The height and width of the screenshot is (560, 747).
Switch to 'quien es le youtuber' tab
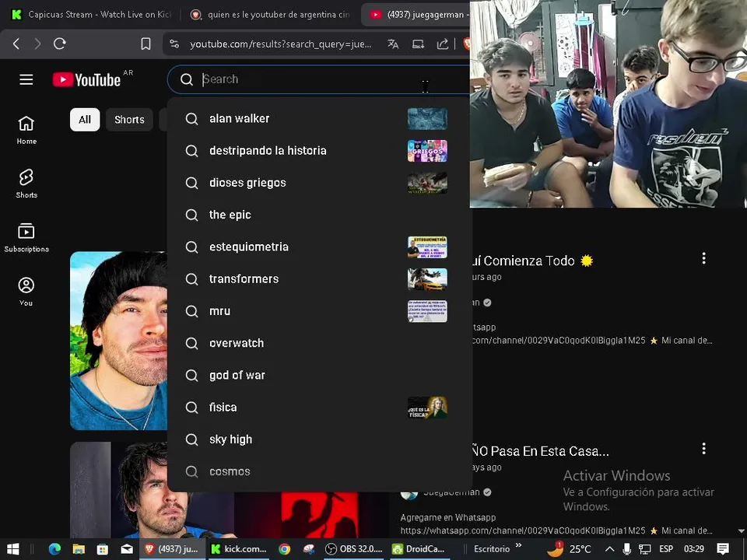tap(271, 15)
